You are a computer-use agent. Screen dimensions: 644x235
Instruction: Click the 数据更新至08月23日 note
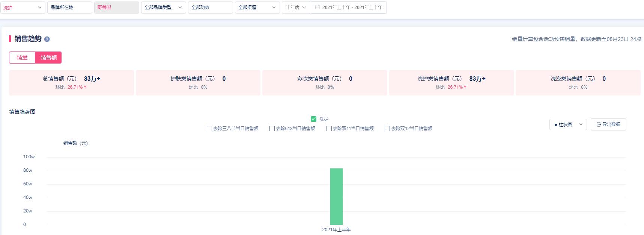[611, 39]
